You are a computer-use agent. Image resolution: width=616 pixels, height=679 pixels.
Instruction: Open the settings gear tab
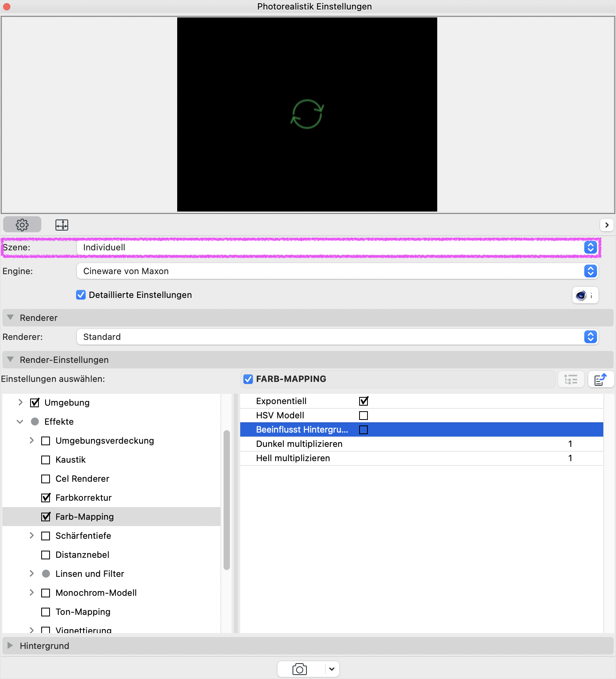[x=22, y=225]
